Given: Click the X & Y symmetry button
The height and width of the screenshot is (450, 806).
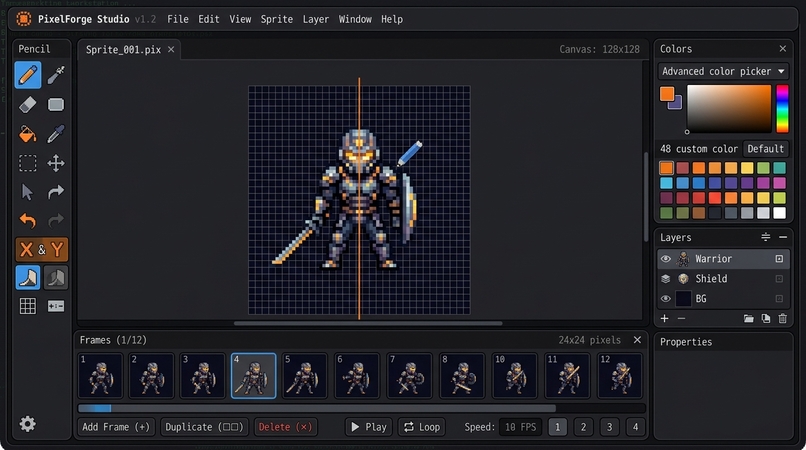Looking at the screenshot, I should pos(42,249).
